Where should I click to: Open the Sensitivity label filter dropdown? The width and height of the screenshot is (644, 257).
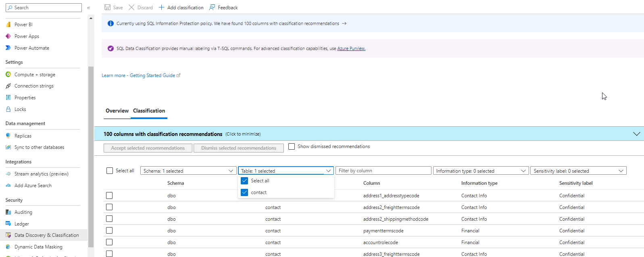[x=578, y=171]
